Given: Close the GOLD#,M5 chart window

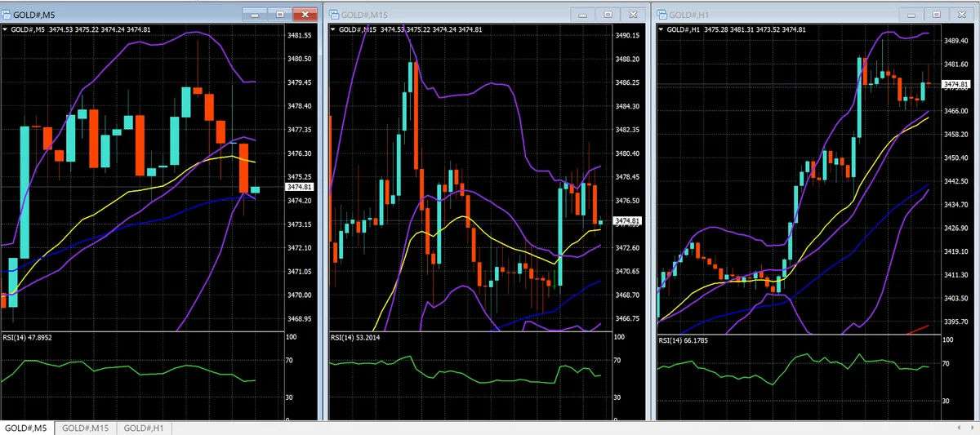Looking at the screenshot, I should (x=305, y=15).
